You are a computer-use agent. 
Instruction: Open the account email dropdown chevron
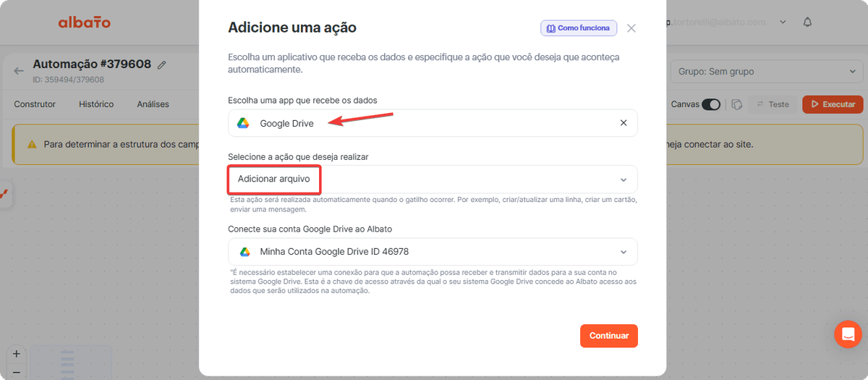[783, 22]
